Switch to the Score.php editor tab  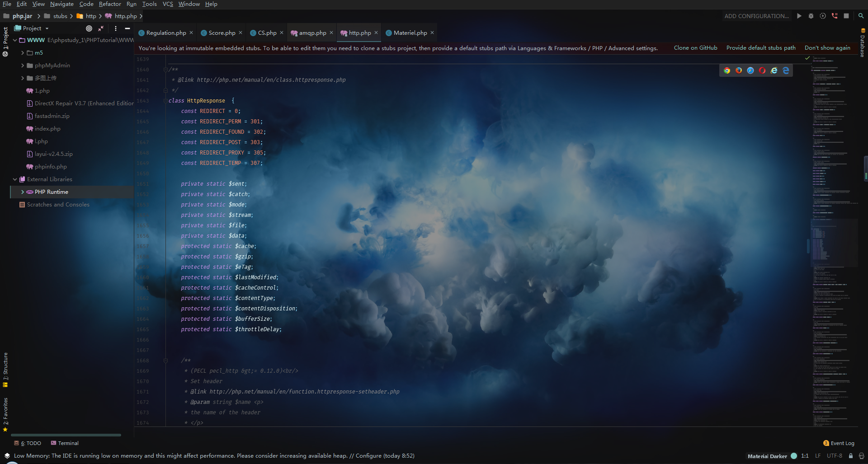click(221, 33)
